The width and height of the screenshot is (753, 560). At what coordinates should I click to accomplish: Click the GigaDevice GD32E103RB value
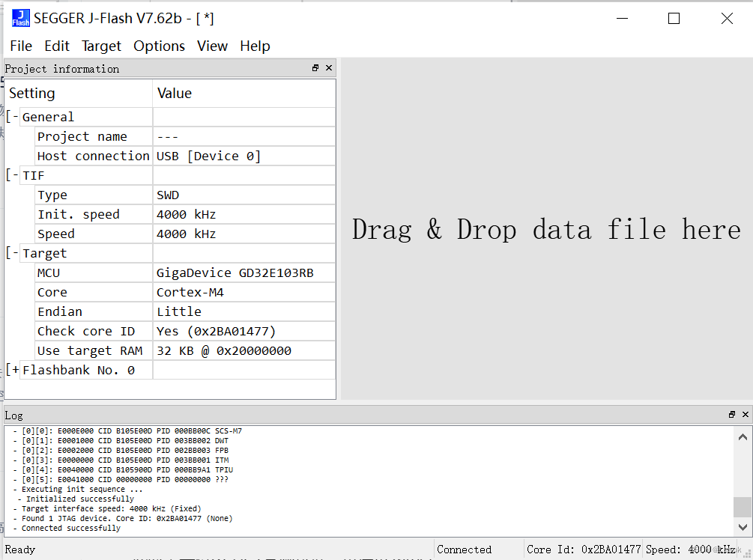244,273
